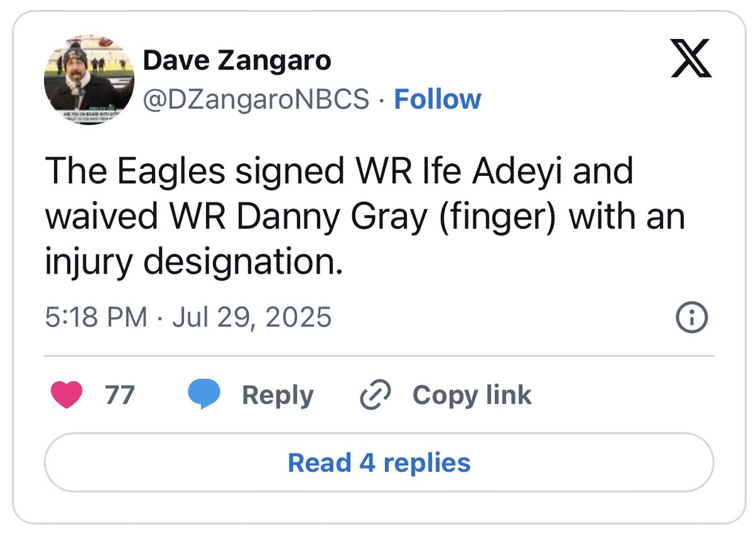Click the 5:18 PM time text

[x=96, y=317]
